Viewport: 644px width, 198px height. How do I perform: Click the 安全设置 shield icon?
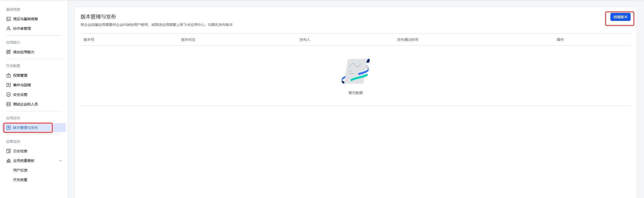9,95
